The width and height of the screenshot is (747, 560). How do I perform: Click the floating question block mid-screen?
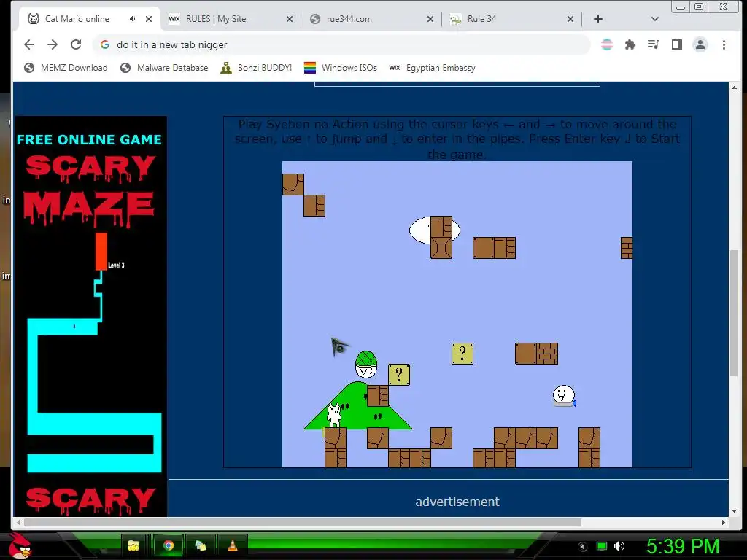[462, 354]
